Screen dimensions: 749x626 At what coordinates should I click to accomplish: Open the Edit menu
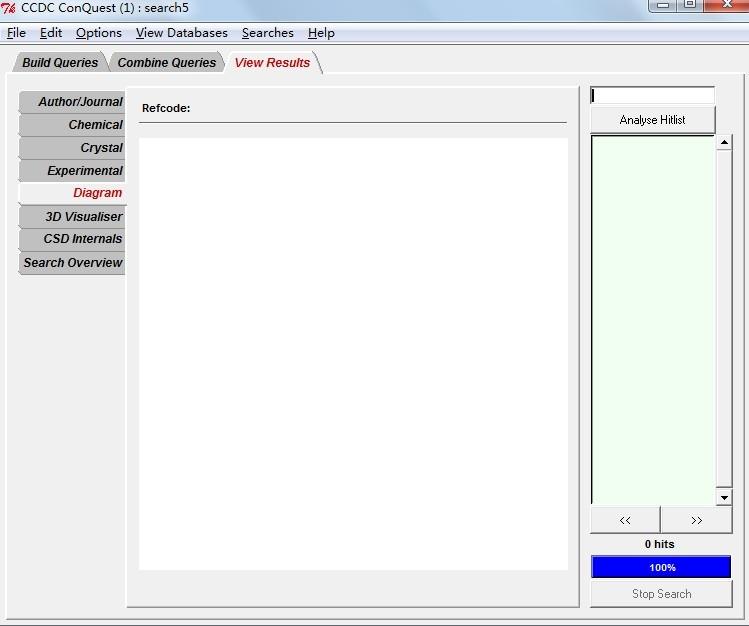[51, 33]
